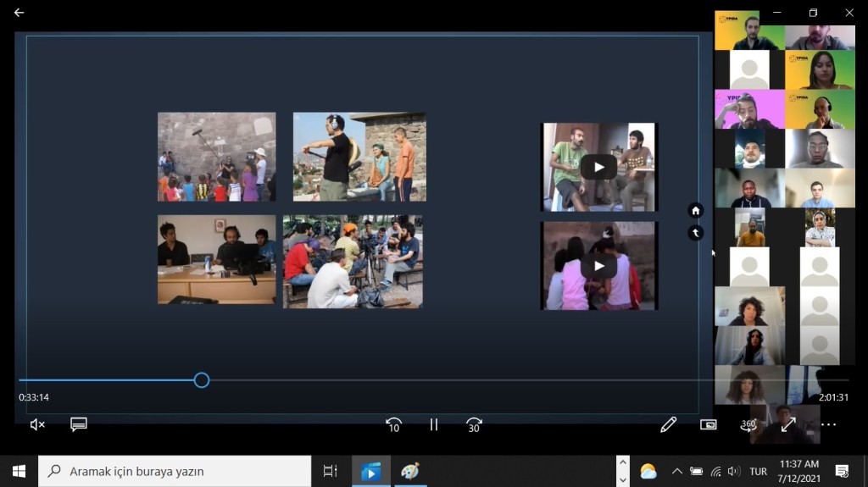Open the Paint app from the taskbar
The width and height of the screenshot is (868, 487).
tap(409, 472)
